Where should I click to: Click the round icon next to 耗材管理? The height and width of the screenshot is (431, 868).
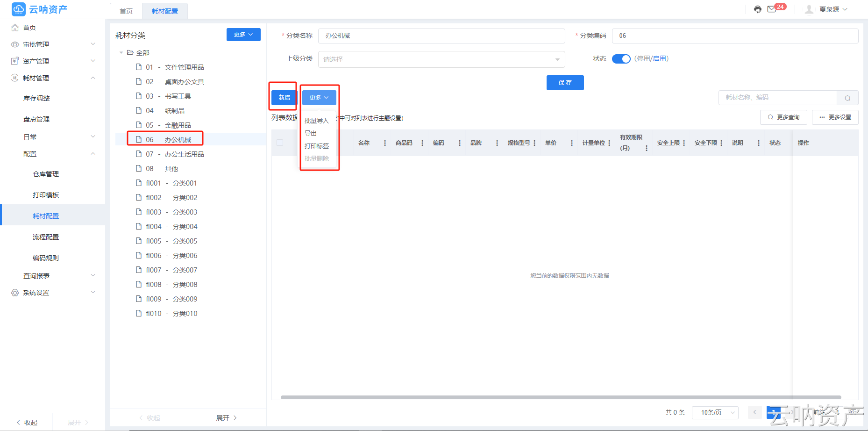[x=15, y=78]
